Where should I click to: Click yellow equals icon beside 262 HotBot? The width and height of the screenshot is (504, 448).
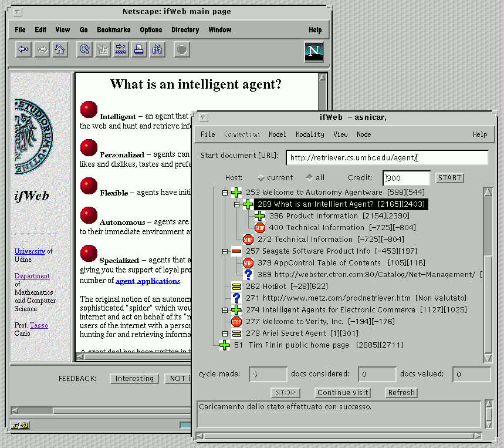click(236, 286)
